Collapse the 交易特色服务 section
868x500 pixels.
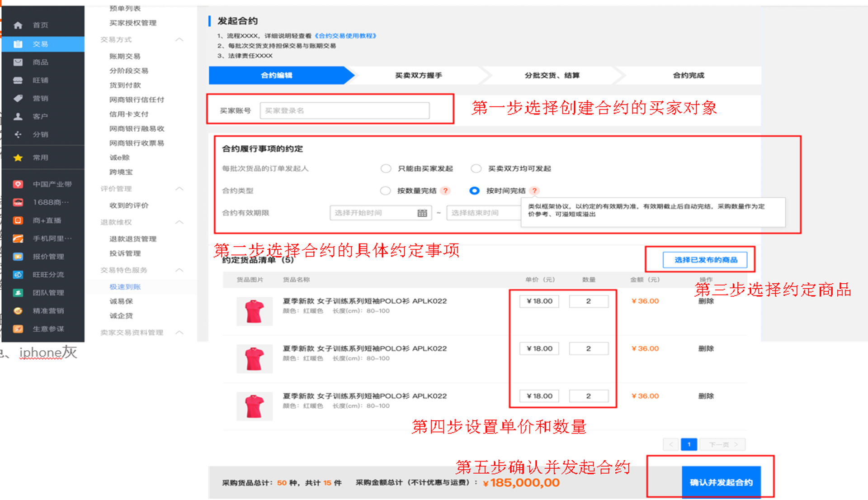179,270
